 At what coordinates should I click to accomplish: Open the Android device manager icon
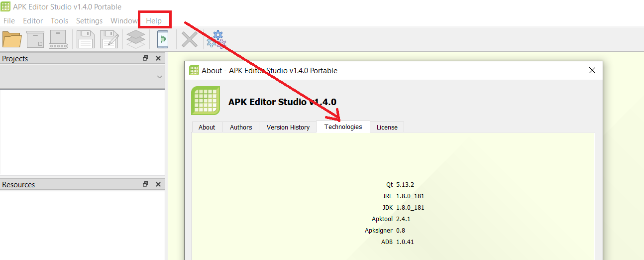click(x=163, y=39)
